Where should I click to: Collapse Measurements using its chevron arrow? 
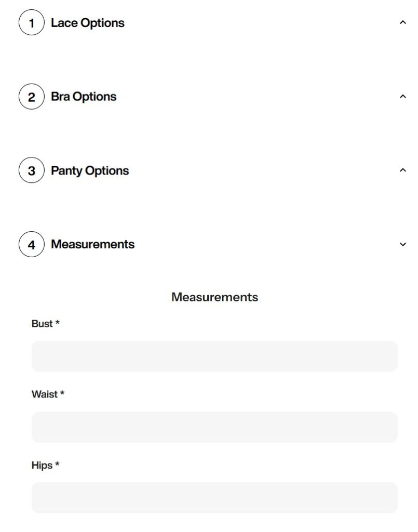tap(403, 244)
